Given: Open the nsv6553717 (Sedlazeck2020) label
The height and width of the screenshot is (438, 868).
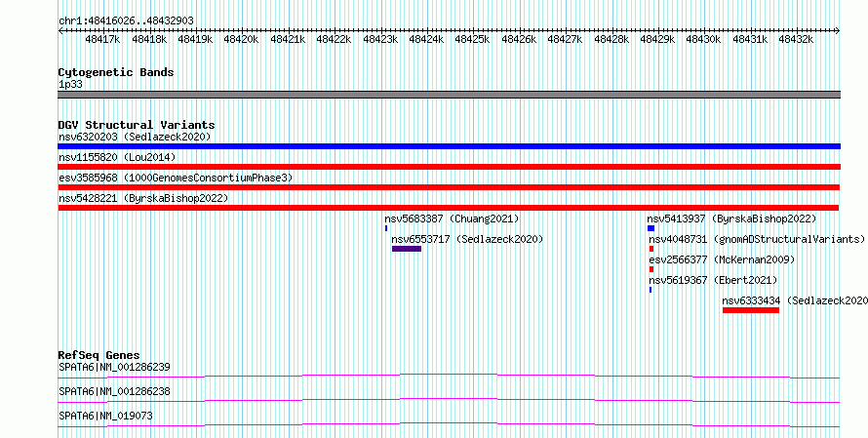Looking at the screenshot, I should (467, 239).
